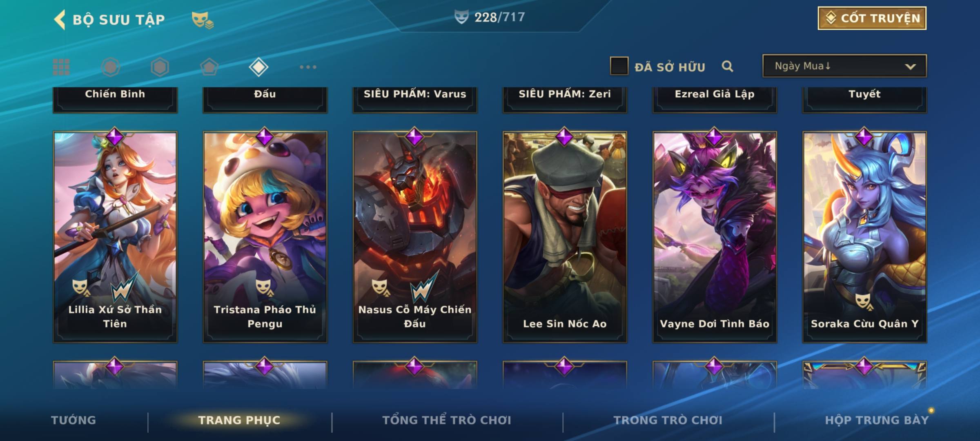Select the diamond rarity filter icon

click(x=258, y=67)
